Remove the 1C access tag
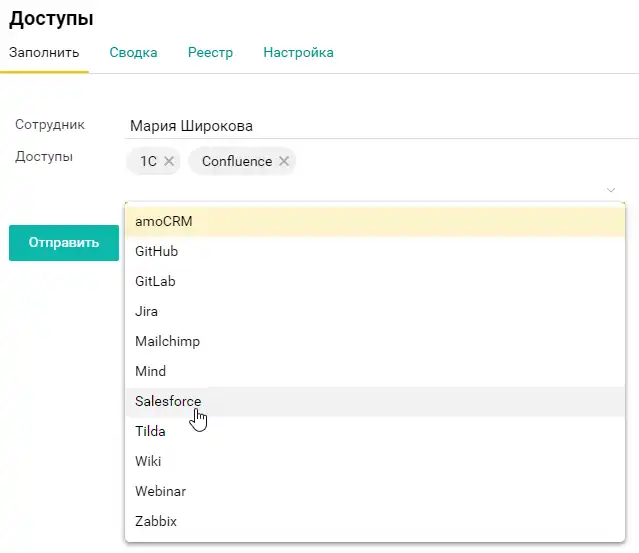 click(x=169, y=161)
